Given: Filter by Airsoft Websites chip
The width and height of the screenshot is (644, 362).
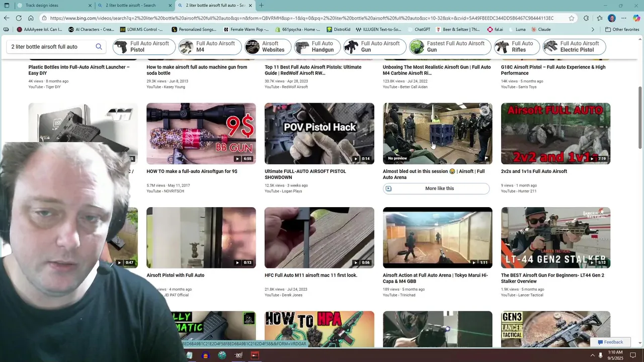Looking at the screenshot, I should [x=268, y=47].
